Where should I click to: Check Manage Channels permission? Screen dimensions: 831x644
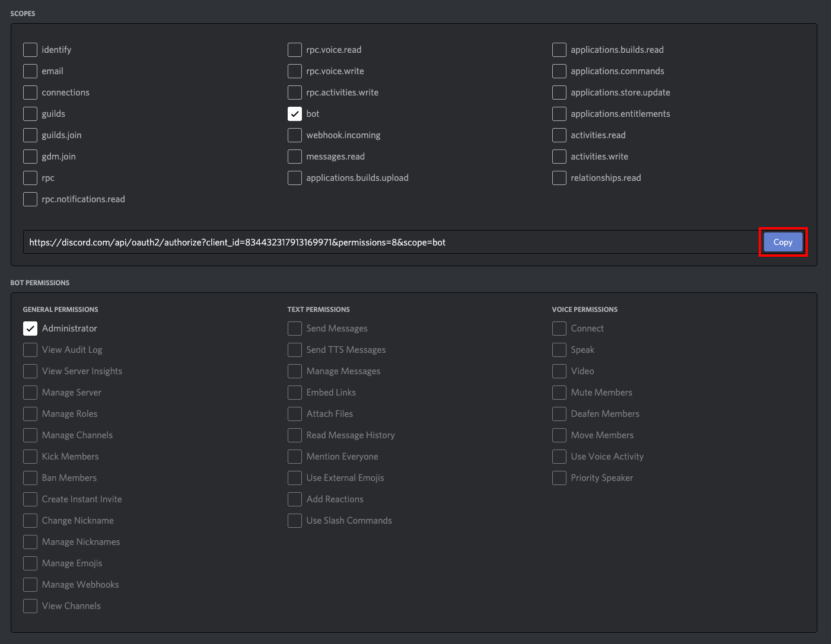30,435
